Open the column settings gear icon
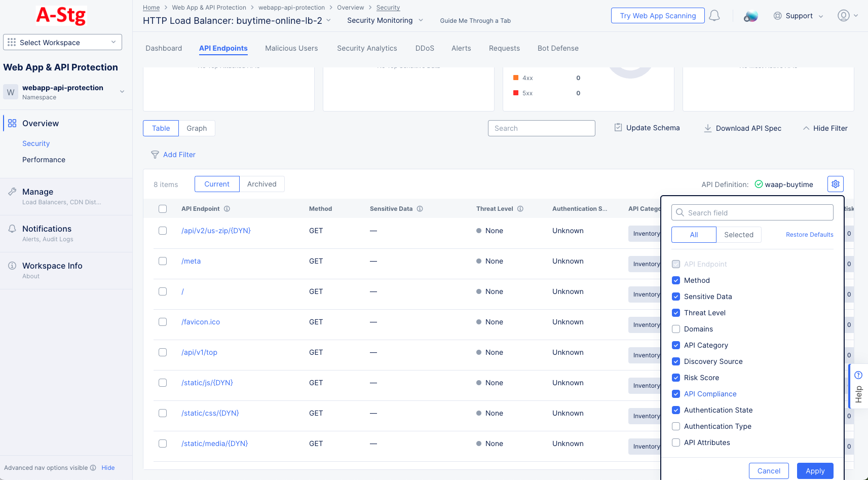This screenshot has width=868, height=480. 835,183
